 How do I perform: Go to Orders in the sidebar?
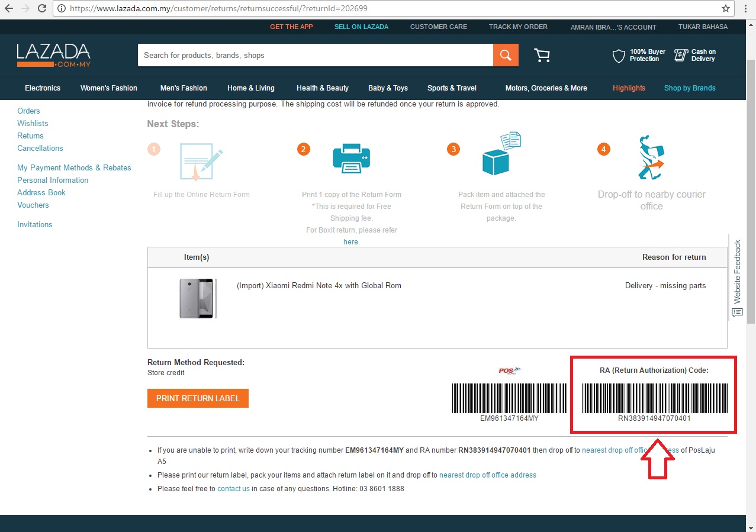28,111
